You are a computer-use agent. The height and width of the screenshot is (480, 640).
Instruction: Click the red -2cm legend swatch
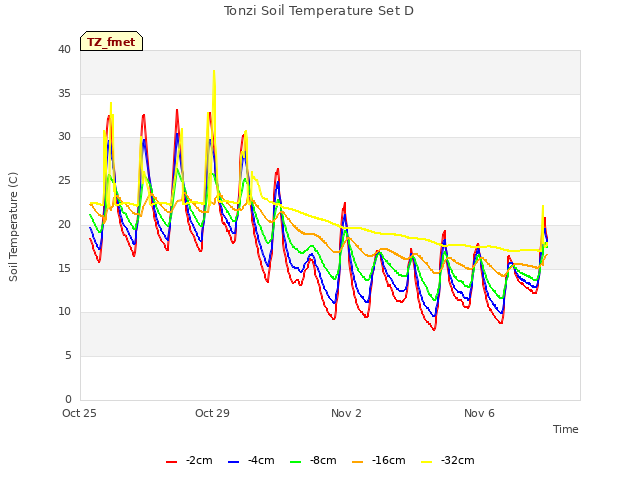pos(171,462)
